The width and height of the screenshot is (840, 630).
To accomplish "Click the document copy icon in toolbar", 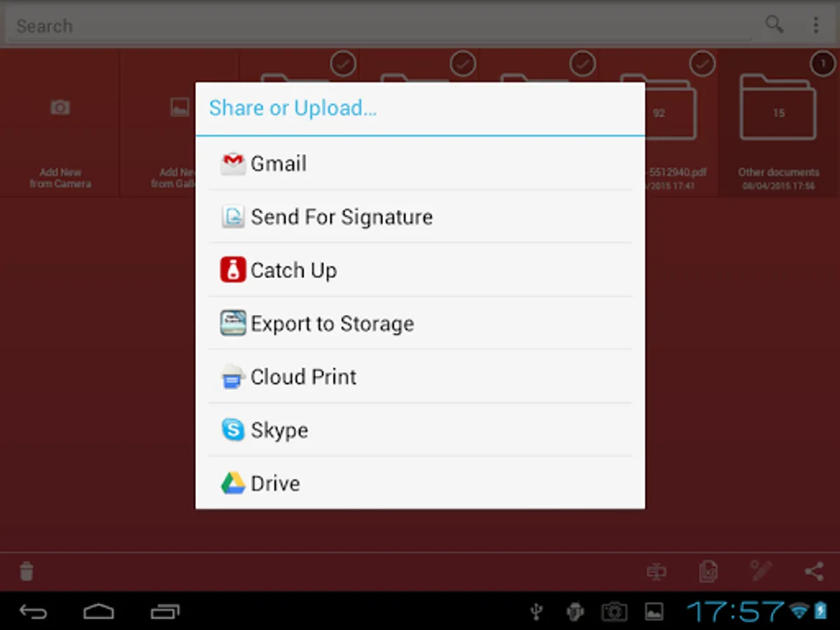I will click(708, 571).
